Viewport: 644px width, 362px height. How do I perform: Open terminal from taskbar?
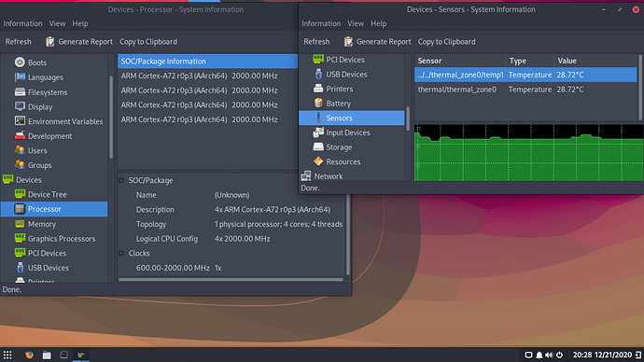(x=63, y=355)
